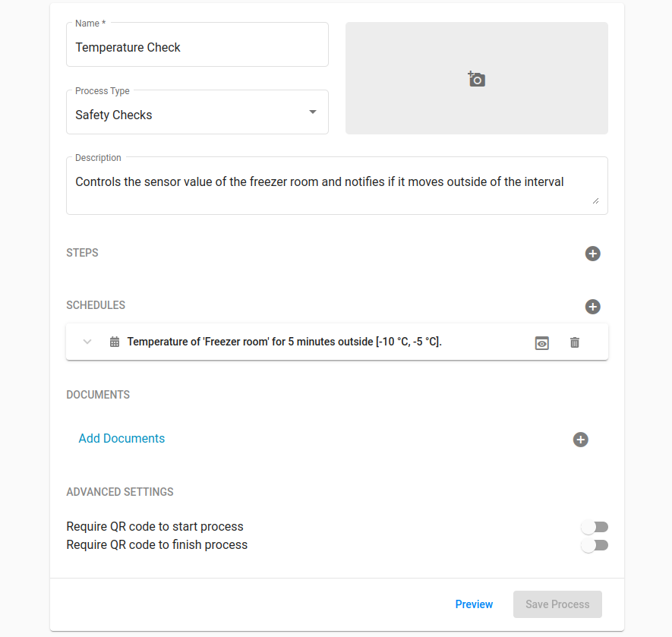The width and height of the screenshot is (672, 637).
Task: Select the Freezer room schedule description text
Action: [x=284, y=342]
